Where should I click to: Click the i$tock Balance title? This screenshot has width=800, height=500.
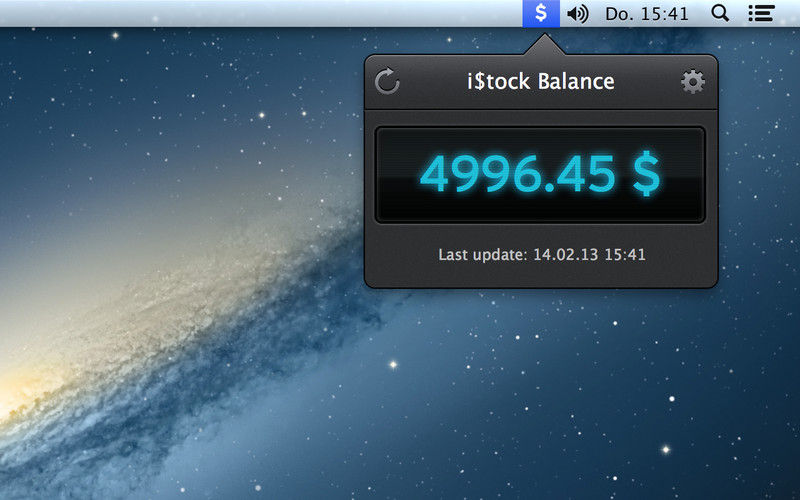541,82
